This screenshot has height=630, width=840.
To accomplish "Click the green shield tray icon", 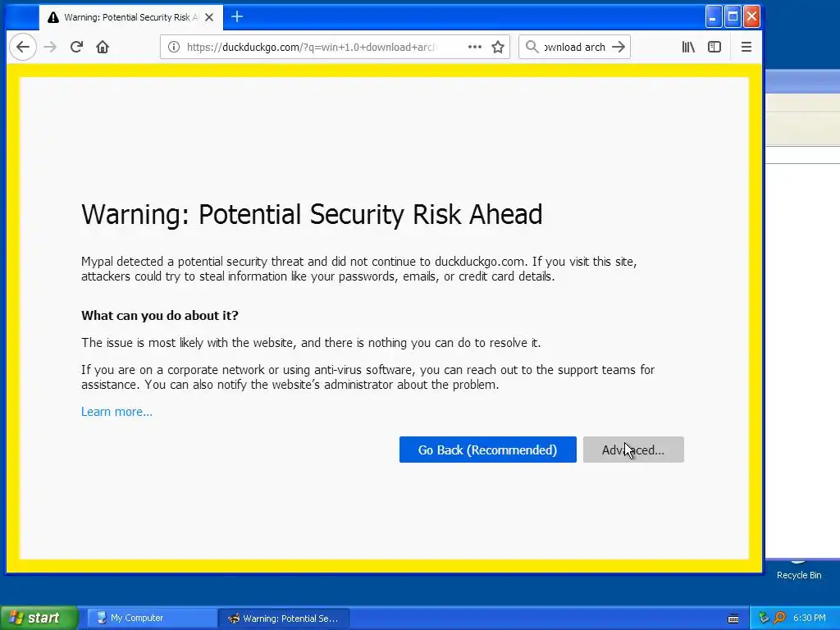I will pos(764,618).
